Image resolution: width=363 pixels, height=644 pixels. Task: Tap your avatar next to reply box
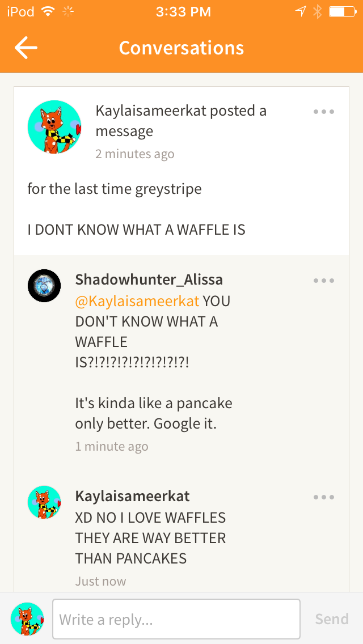click(27, 619)
